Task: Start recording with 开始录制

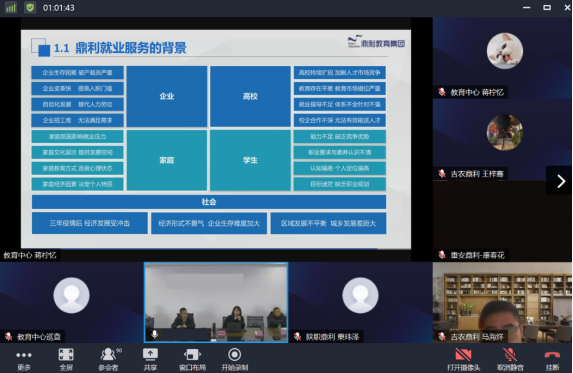Action: [235, 359]
